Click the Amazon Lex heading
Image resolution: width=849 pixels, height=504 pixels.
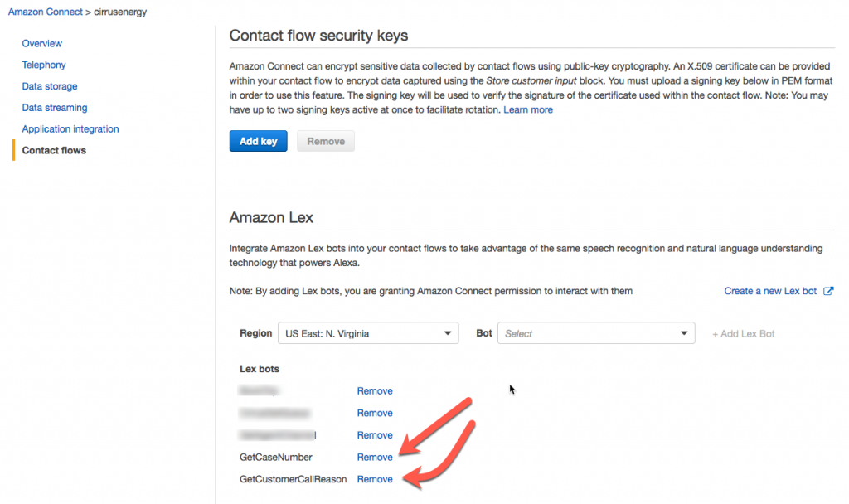[271, 218]
